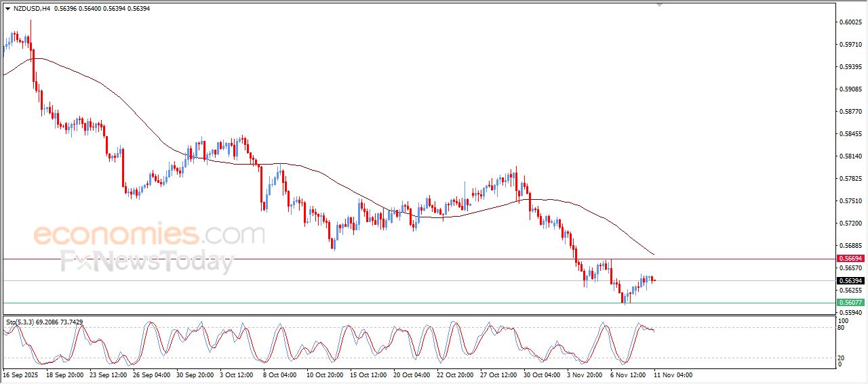Click the 30 Oct 04:00 time label

541,375
